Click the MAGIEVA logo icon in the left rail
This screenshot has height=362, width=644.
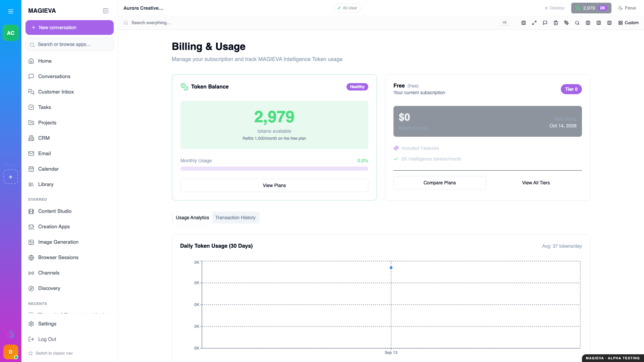click(x=11, y=334)
